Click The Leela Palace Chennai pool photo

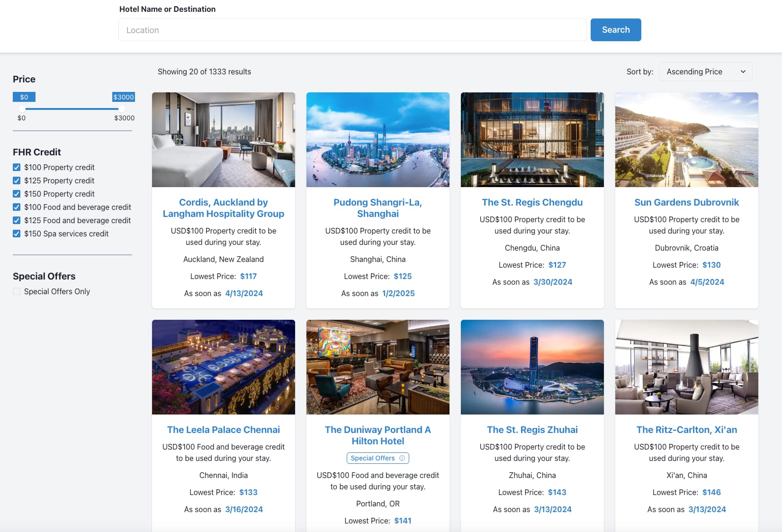pyautogui.click(x=224, y=367)
